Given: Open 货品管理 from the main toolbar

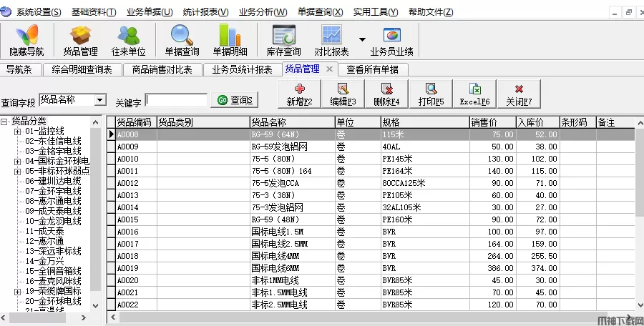Looking at the screenshot, I should [80, 40].
